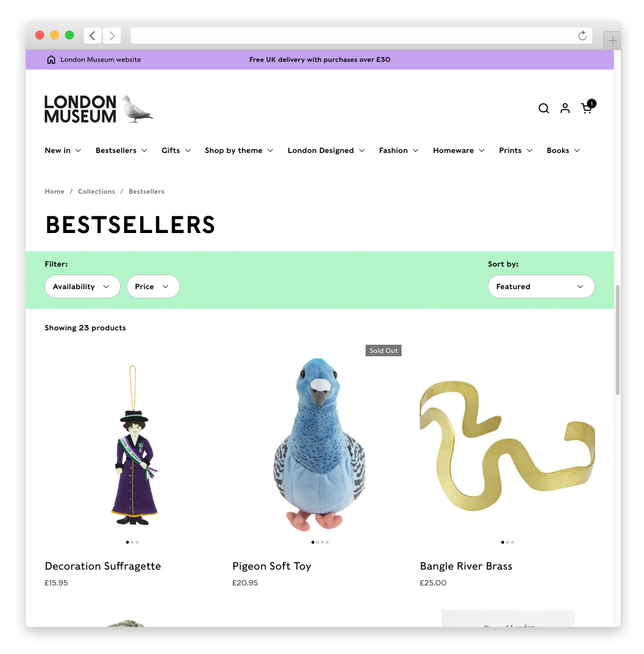Open the search magnifier icon
The height and width of the screenshot is (654, 644).
(543, 108)
